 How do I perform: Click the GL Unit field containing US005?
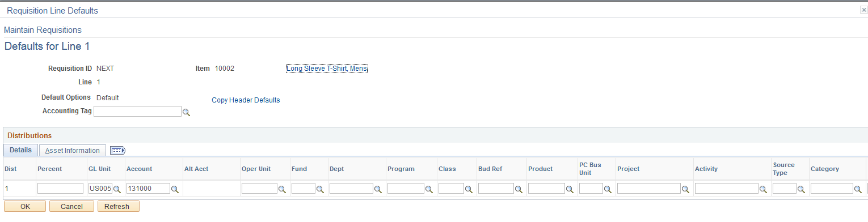[100, 189]
